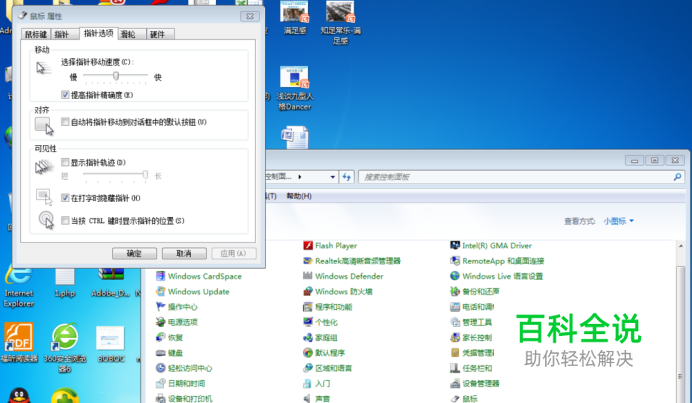Viewport: 692px width, 403px height.
Task: Click the 应用(A) button
Action: (233, 253)
